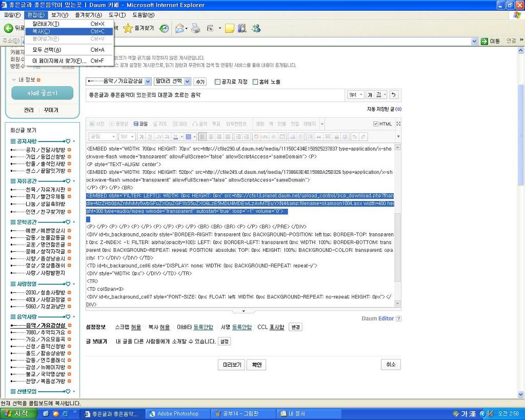Click the Research books icon
Viewport: 525px width, 420px height.
(242, 29)
